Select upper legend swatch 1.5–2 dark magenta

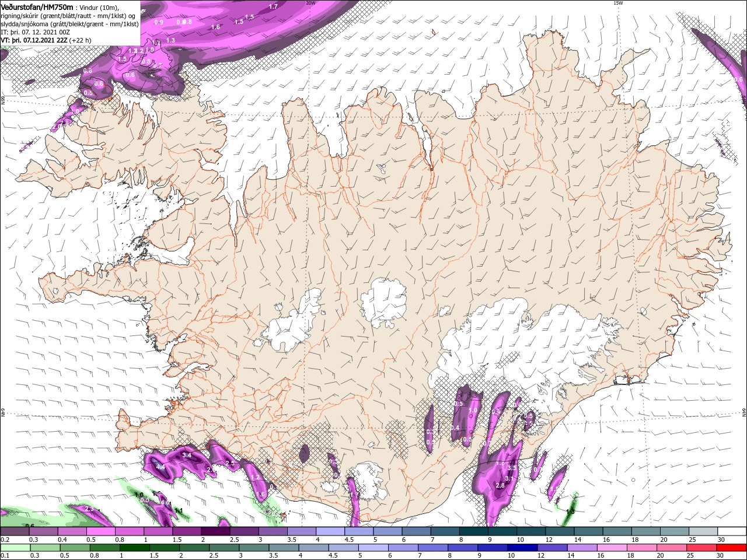coord(186,531)
